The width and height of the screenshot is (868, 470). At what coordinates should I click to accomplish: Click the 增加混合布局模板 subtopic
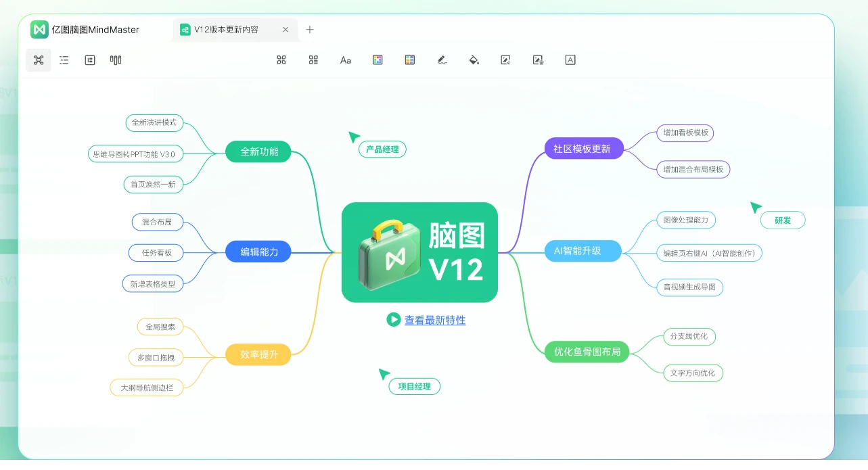tap(693, 169)
